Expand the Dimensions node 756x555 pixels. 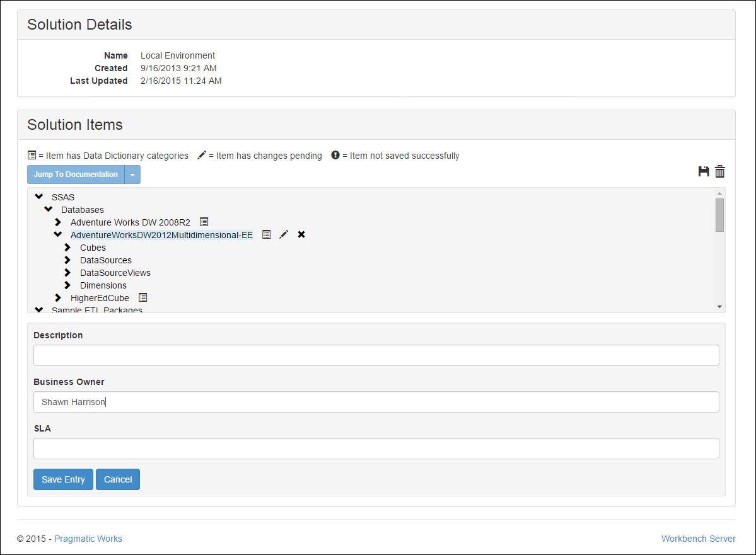pyautogui.click(x=67, y=285)
